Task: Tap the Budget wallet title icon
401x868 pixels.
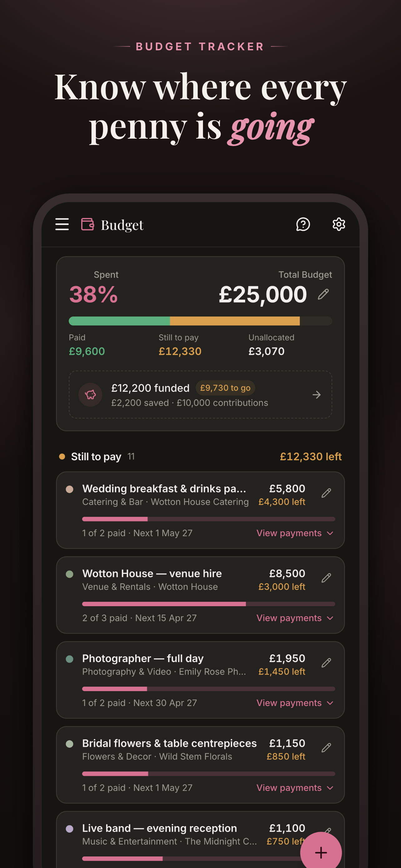Action: 87,224
